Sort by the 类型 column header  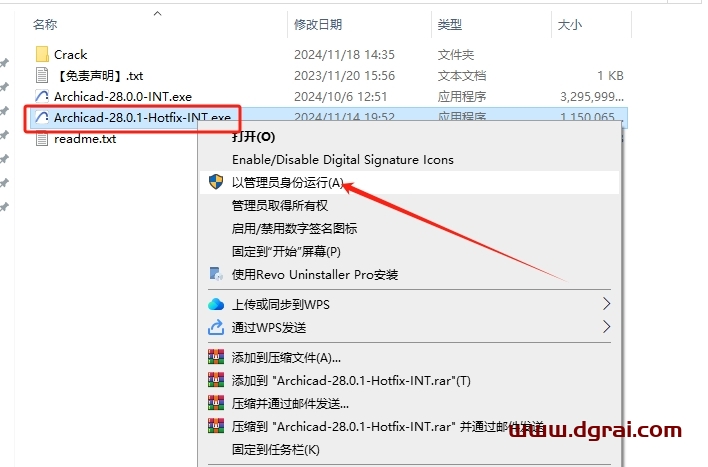pos(449,24)
